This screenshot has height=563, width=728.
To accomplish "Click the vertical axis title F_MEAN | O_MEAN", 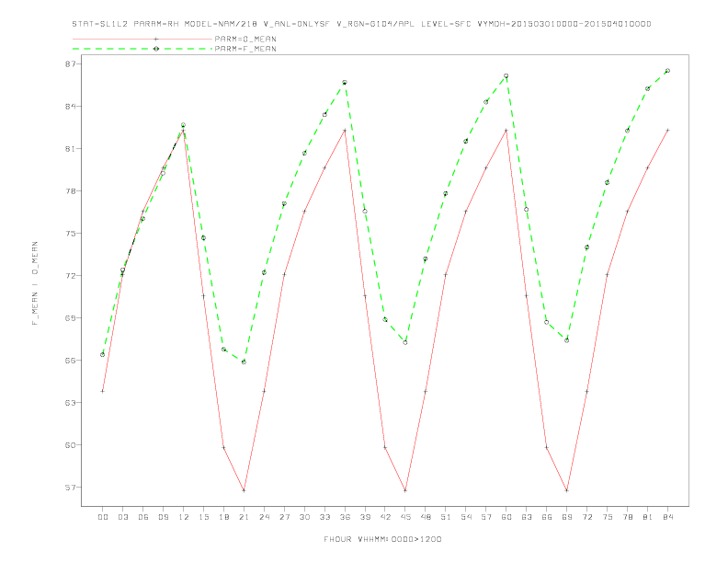I will pyautogui.click(x=35, y=283).
